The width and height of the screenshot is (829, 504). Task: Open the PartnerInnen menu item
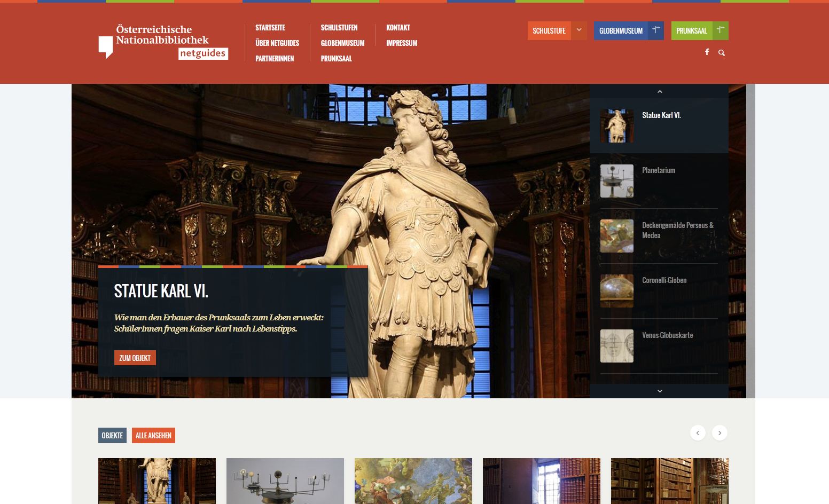pyautogui.click(x=275, y=59)
